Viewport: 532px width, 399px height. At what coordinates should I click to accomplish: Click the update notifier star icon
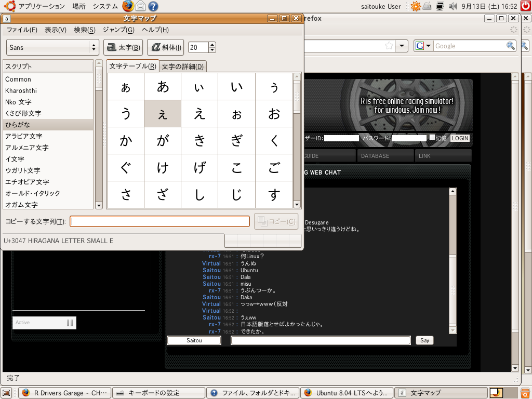click(415, 6)
